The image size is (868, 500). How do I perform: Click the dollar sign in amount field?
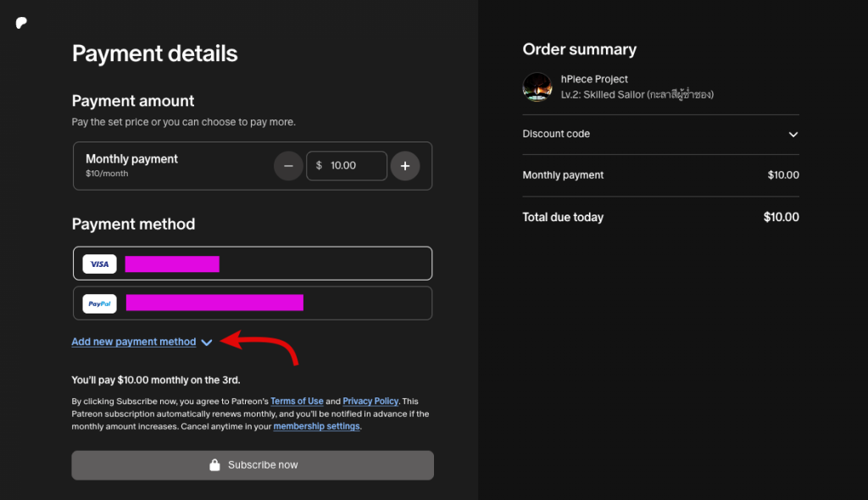[x=319, y=166]
